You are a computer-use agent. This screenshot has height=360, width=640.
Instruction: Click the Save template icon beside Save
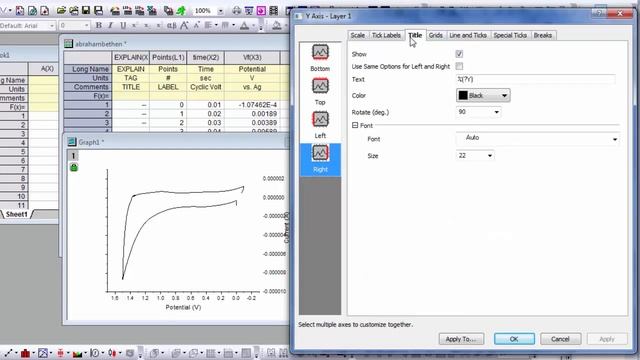click(98, 10)
